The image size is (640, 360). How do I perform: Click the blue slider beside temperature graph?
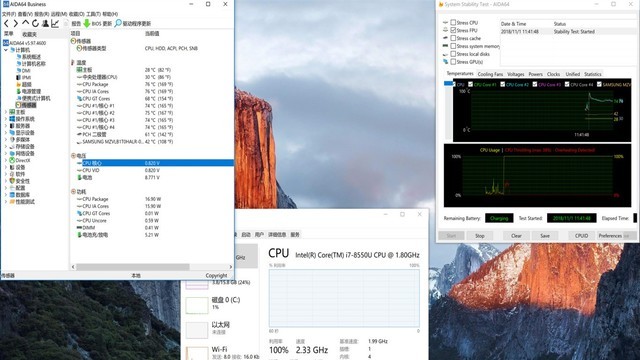(x=449, y=83)
